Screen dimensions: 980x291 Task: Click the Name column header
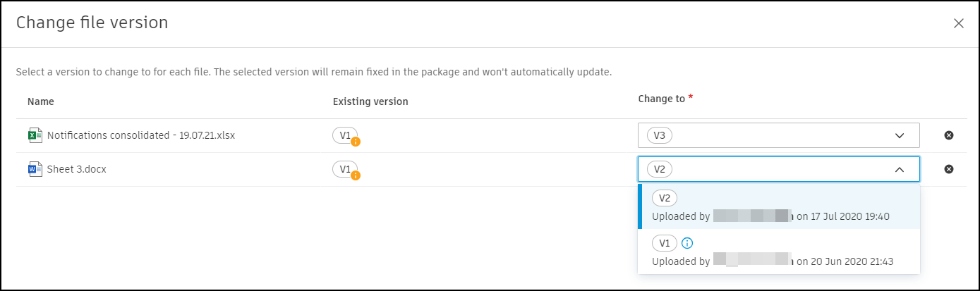tap(41, 101)
